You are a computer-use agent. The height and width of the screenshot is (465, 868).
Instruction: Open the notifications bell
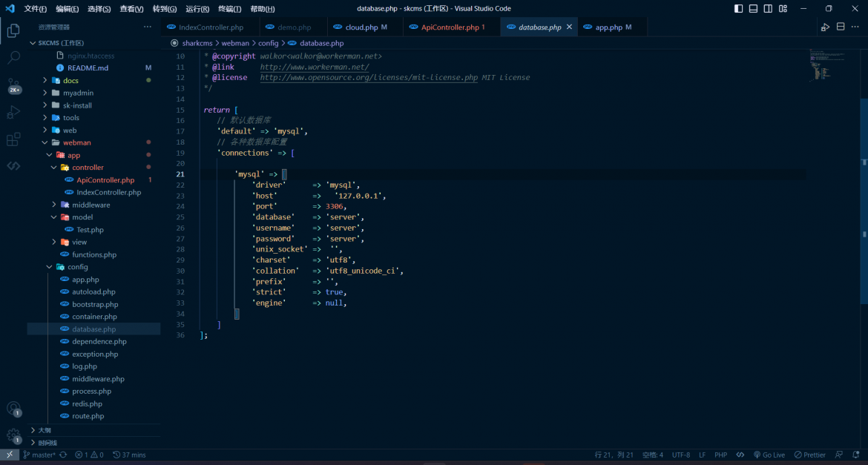pyautogui.click(x=855, y=455)
